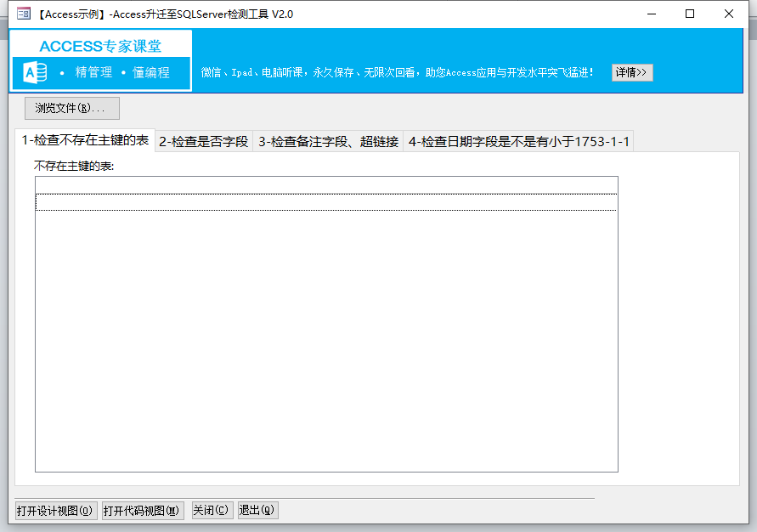Open tab 4-检查日期字段是不是有小于1753-1-1
The image size is (757, 532).
pyautogui.click(x=518, y=141)
